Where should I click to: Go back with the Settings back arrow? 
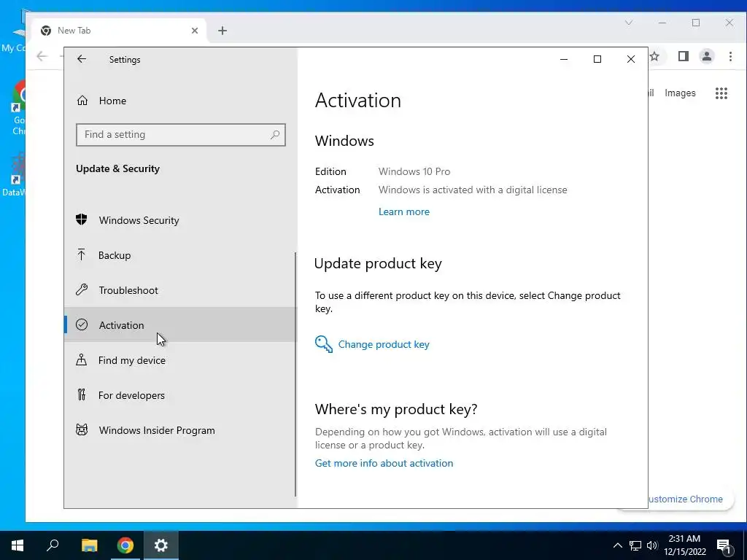click(82, 59)
